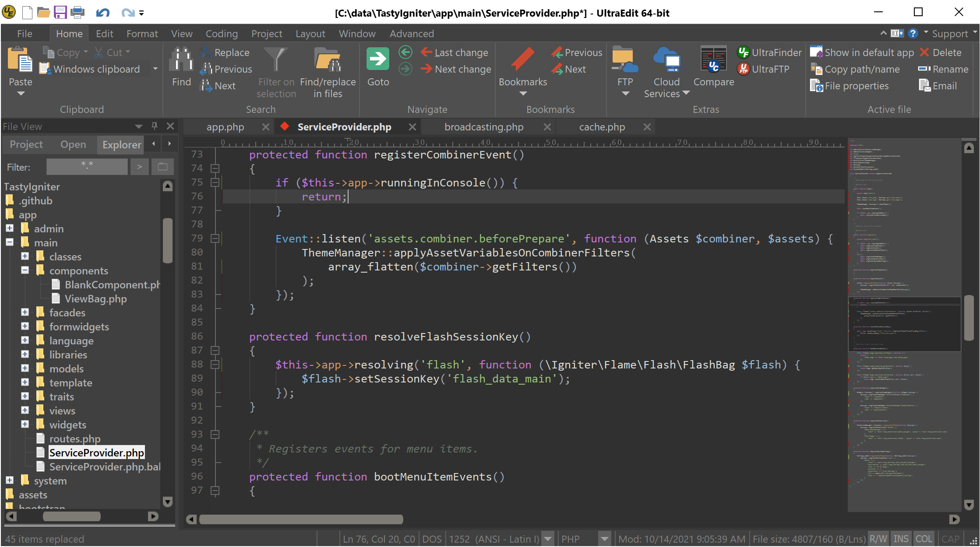980x547 pixels.
Task: Toggle COL column mode in status bar
Action: 924,539
